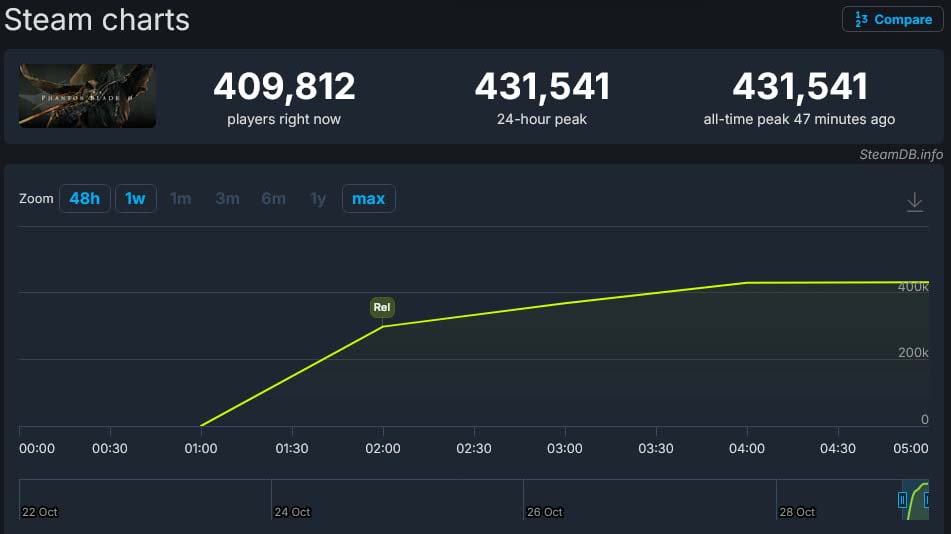Click the 03:00 axis label
This screenshot has width=951, height=534.
pyautogui.click(x=565, y=448)
